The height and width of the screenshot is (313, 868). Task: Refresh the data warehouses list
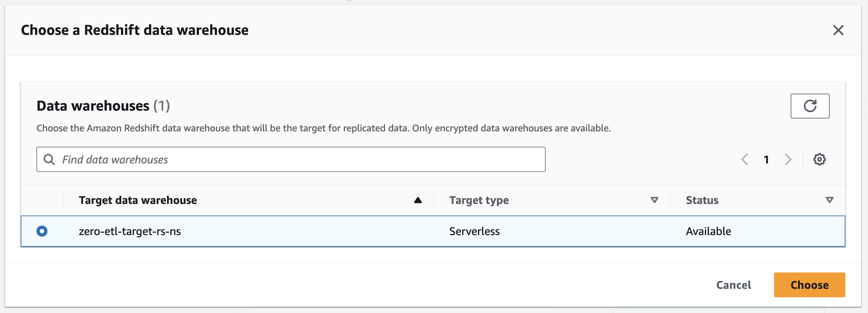coord(810,106)
